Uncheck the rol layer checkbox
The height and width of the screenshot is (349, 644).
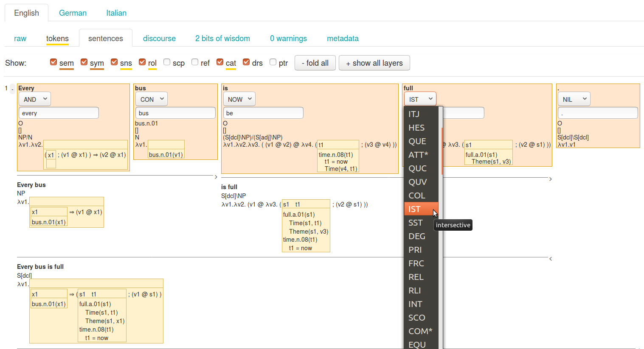[x=142, y=62]
